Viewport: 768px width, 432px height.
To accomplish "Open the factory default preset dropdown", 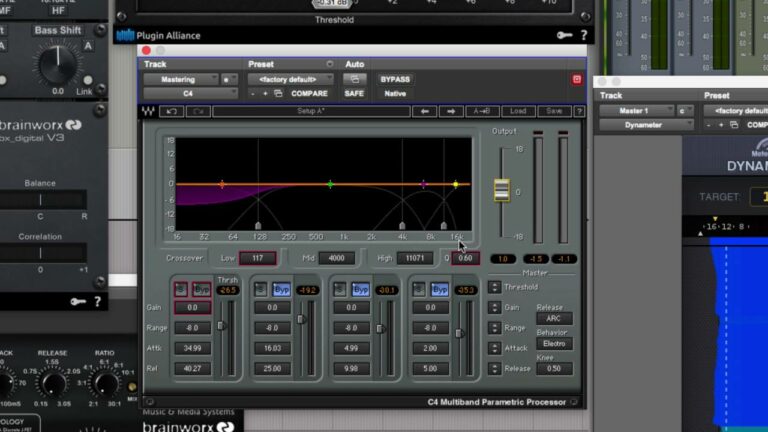I will click(291, 79).
